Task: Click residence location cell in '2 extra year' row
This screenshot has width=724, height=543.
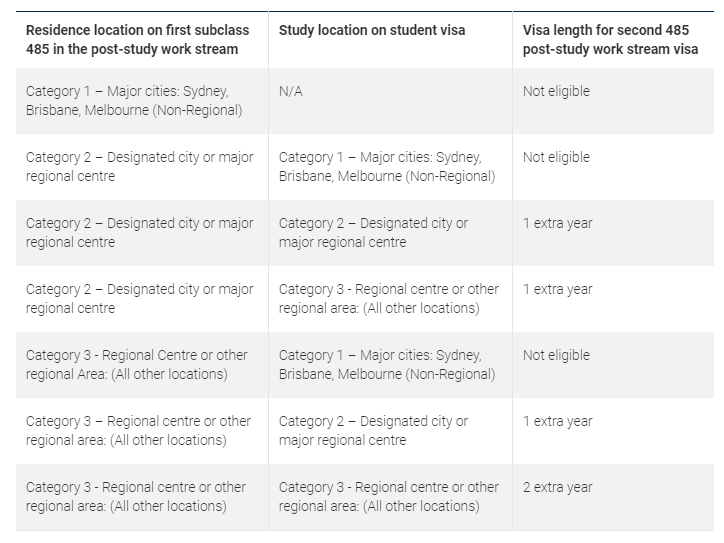Action: [136, 496]
